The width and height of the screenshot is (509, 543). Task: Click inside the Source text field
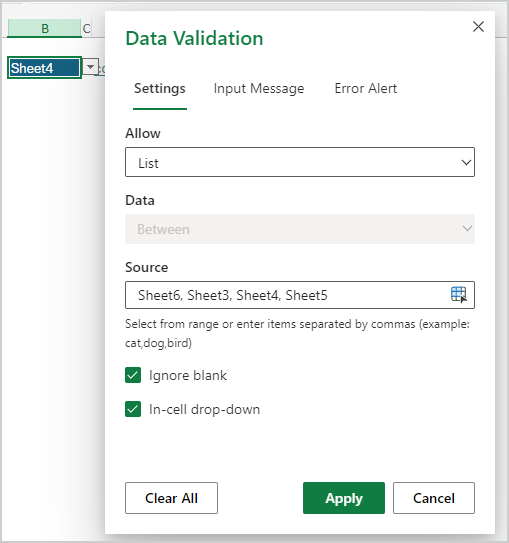tap(287, 295)
